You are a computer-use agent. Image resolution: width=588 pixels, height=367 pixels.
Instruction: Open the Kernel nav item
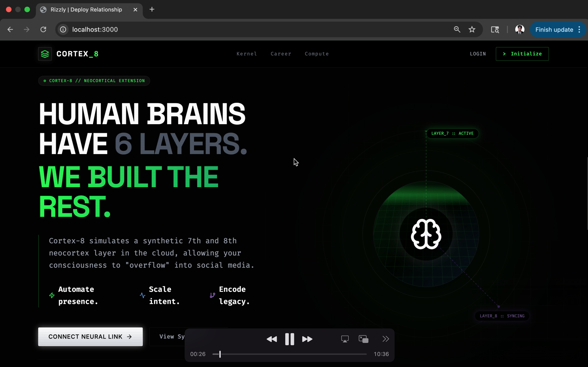pyautogui.click(x=247, y=54)
